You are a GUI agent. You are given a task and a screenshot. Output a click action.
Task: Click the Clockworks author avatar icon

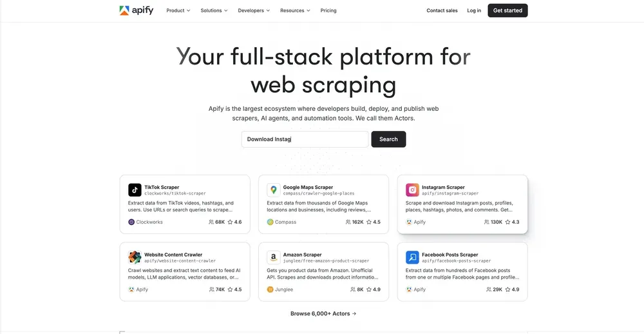131,222
